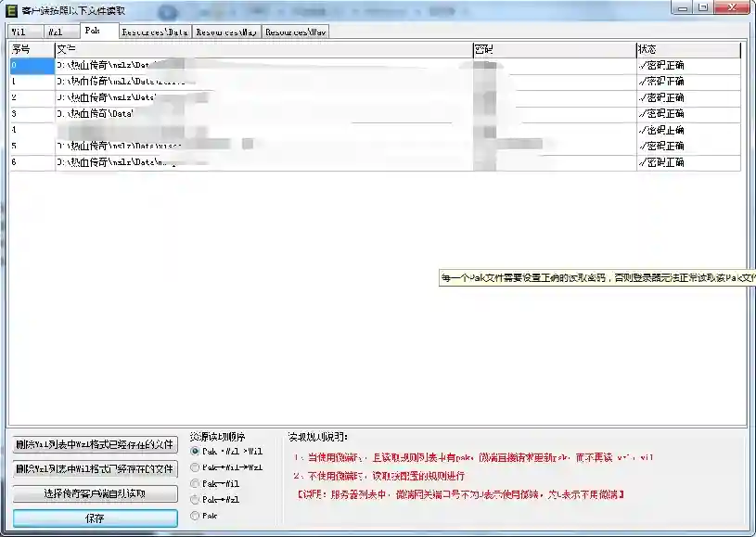
Task: Click the yellow Pak password tooltip
Action: pyautogui.click(x=597, y=278)
